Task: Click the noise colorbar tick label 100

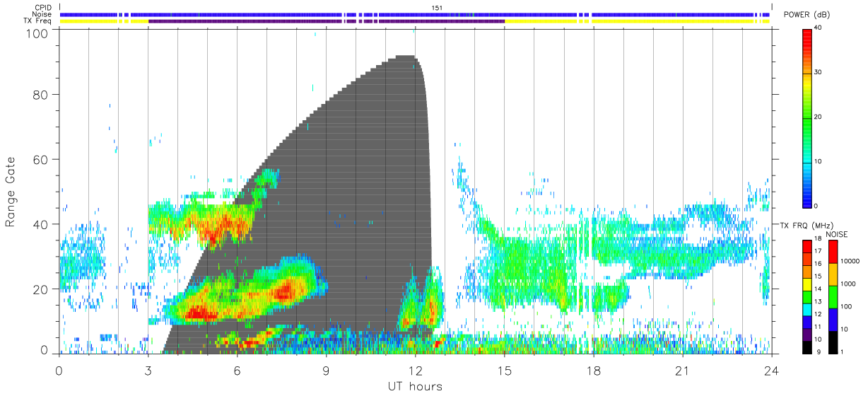Action: pyautogui.click(x=846, y=307)
